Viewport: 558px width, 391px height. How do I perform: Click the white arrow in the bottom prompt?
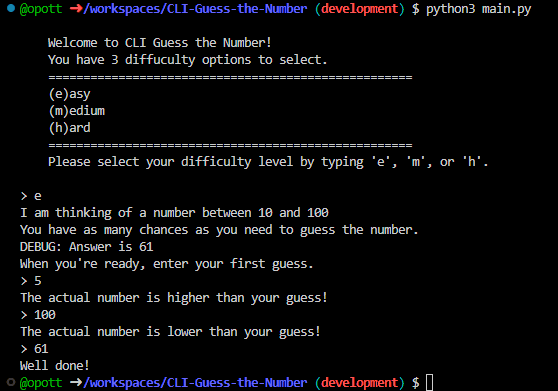[x=76, y=383]
